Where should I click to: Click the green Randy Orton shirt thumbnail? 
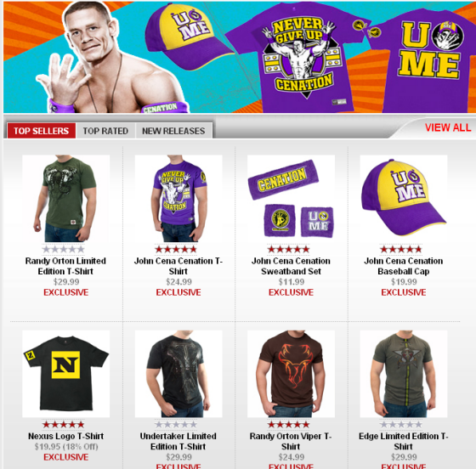click(x=66, y=199)
